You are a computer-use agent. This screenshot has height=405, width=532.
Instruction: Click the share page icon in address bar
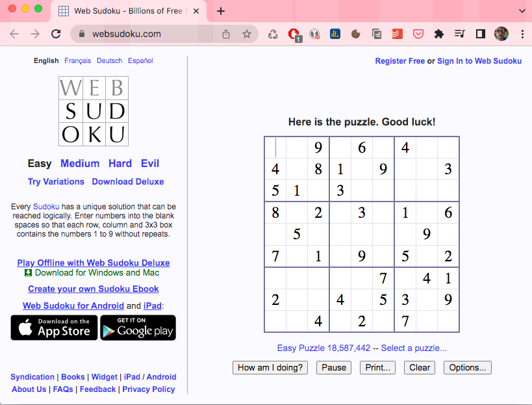pyautogui.click(x=226, y=34)
